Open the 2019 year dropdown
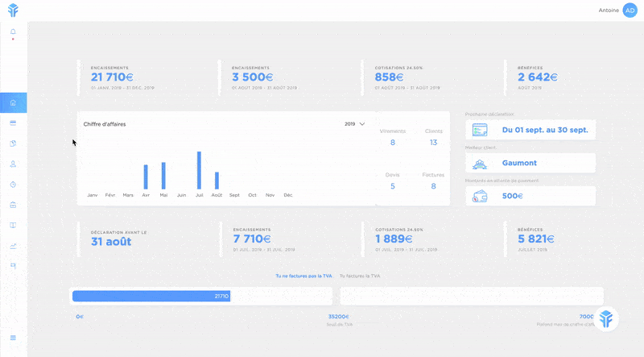The width and height of the screenshot is (644, 357). pos(354,124)
